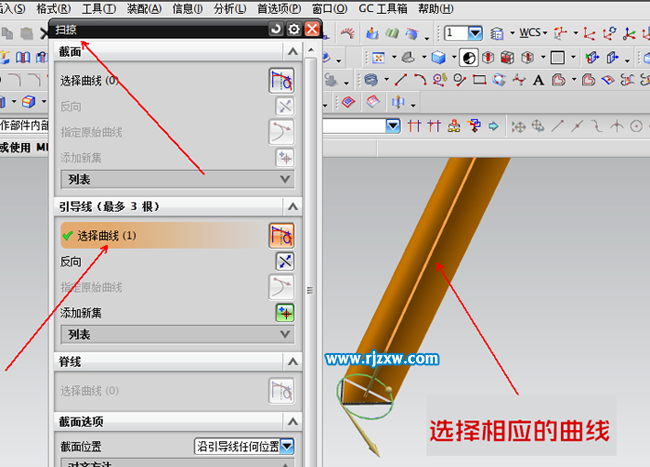Select the text 'A' tool in toolbar

pos(537,80)
